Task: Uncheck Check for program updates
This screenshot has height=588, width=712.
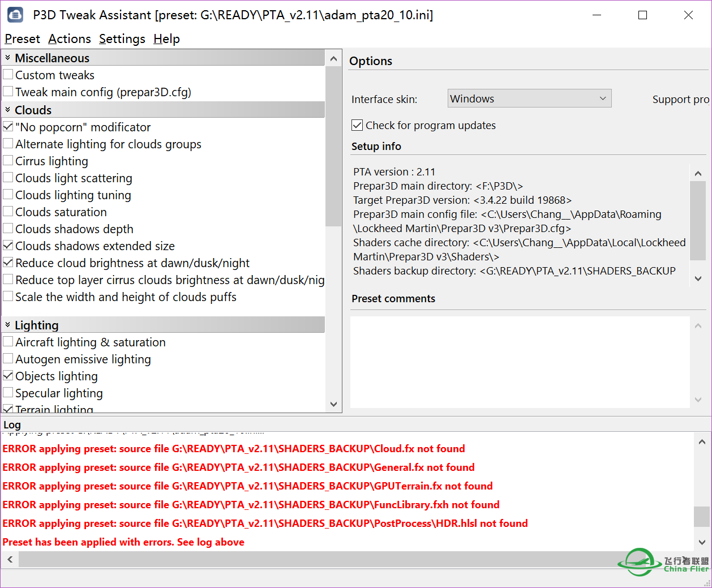Action: [x=357, y=125]
